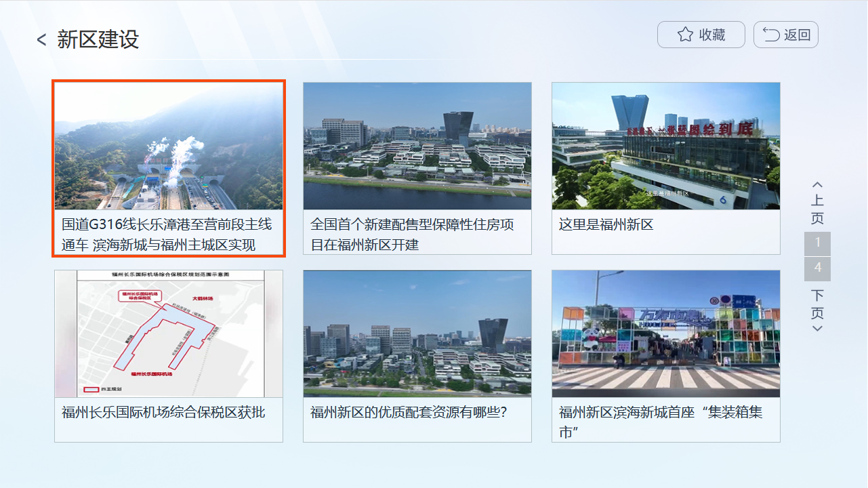Viewport: 868px width, 488px height.
Task: Click the 返回 return button
Action: pyautogui.click(x=785, y=34)
